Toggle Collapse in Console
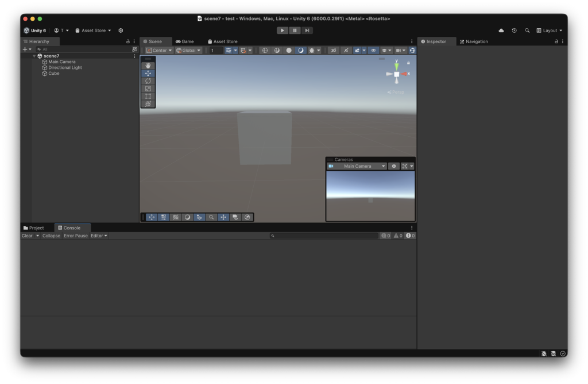Image resolution: width=588 pixels, height=384 pixels. coord(51,236)
